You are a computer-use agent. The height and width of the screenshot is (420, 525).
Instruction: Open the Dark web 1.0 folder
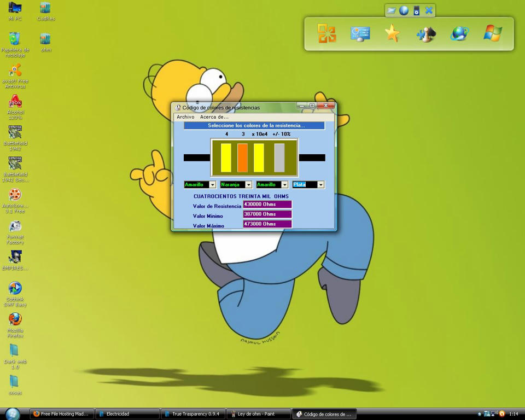point(15,356)
